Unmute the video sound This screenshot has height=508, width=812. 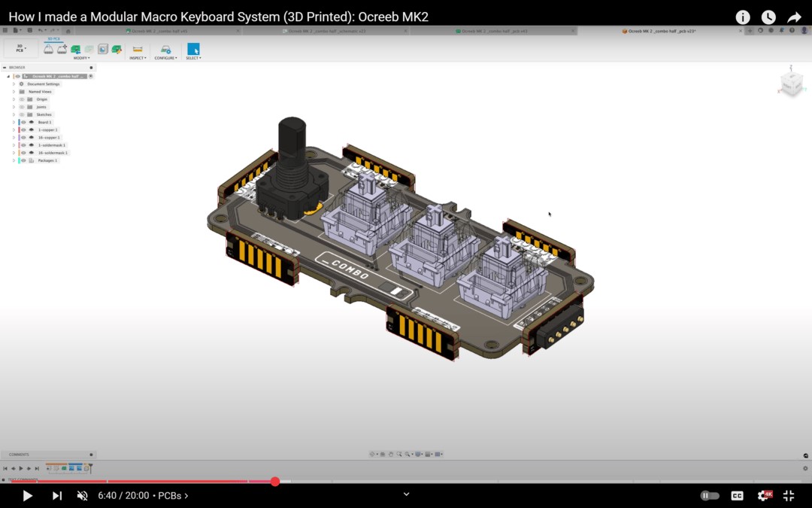(x=83, y=495)
